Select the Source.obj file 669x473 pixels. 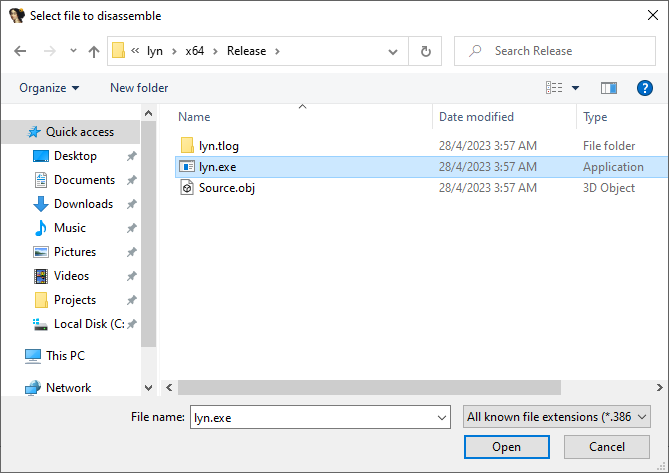(x=226, y=188)
